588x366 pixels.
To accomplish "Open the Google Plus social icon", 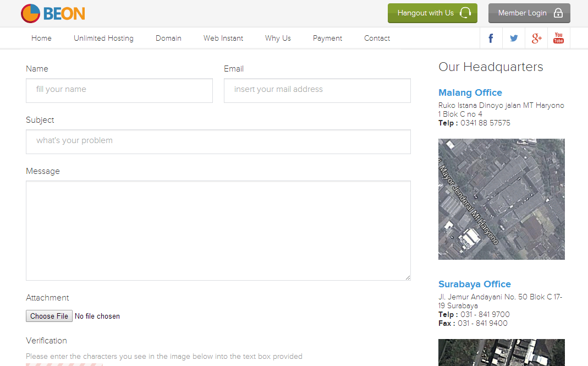I will click(536, 38).
